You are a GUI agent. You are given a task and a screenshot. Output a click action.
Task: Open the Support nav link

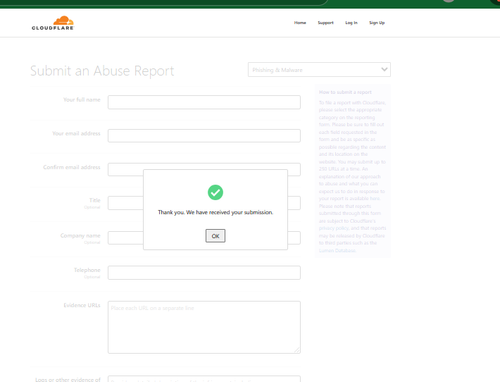tap(326, 23)
